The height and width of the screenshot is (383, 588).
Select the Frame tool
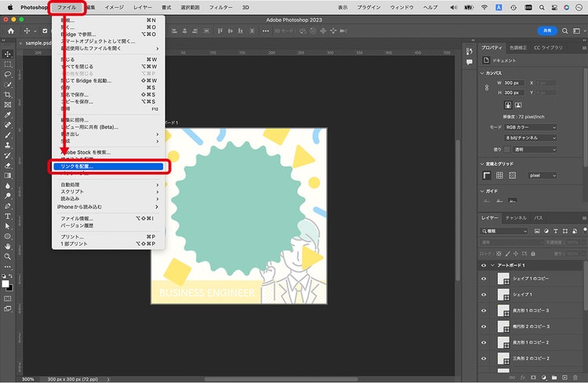click(x=8, y=104)
